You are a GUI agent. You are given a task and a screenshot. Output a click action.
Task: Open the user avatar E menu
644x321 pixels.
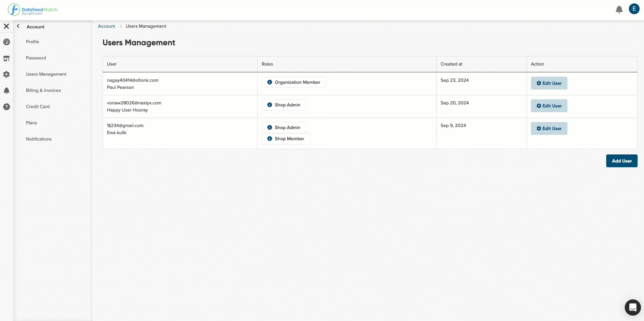point(634,9)
